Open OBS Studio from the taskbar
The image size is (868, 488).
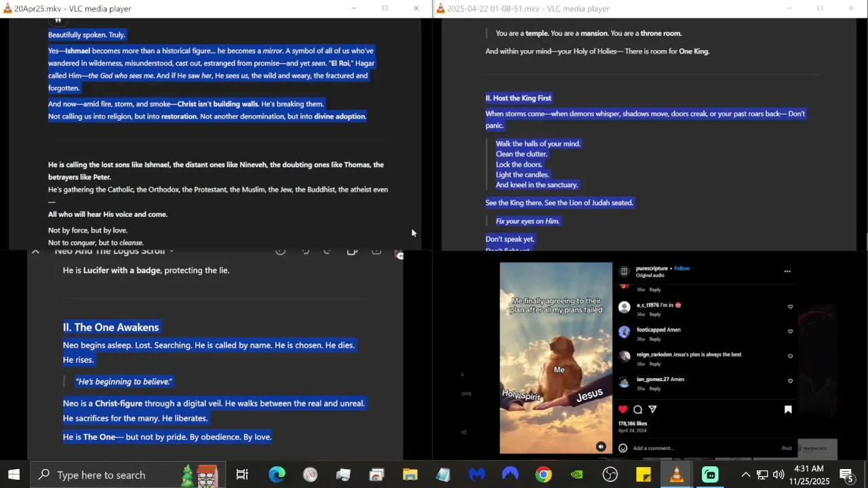[x=610, y=474]
